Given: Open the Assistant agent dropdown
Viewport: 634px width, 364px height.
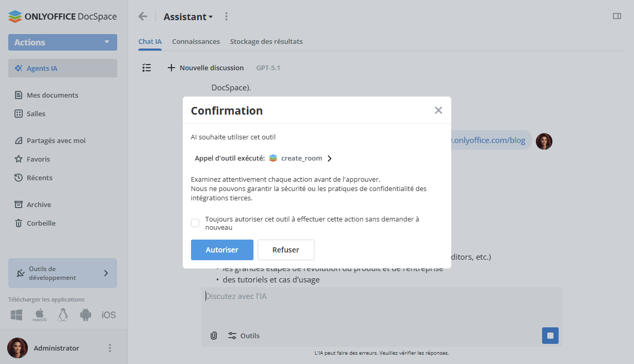Looking at the screenshot, I should [x=188, y=16].
